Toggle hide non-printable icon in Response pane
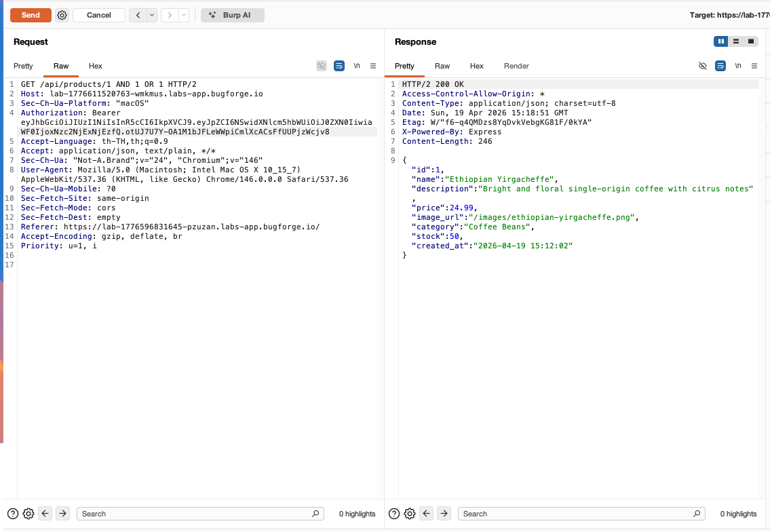The width and height of the screenshot is (770, 532). coord(703,66)
